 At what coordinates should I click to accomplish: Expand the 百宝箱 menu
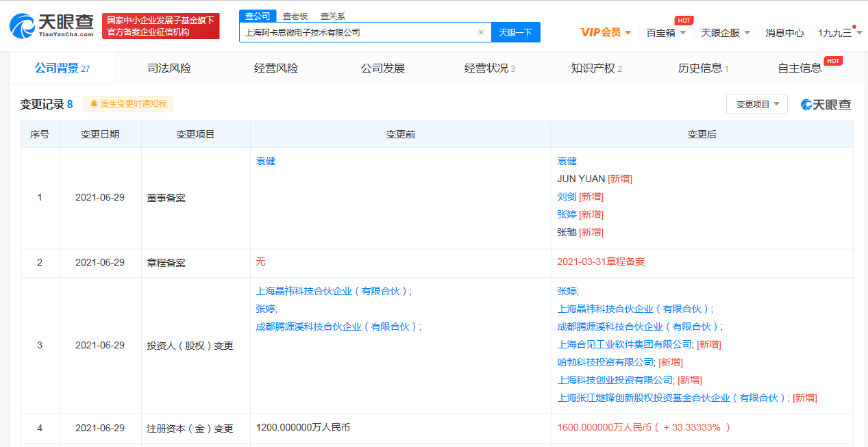click(666, 32)
